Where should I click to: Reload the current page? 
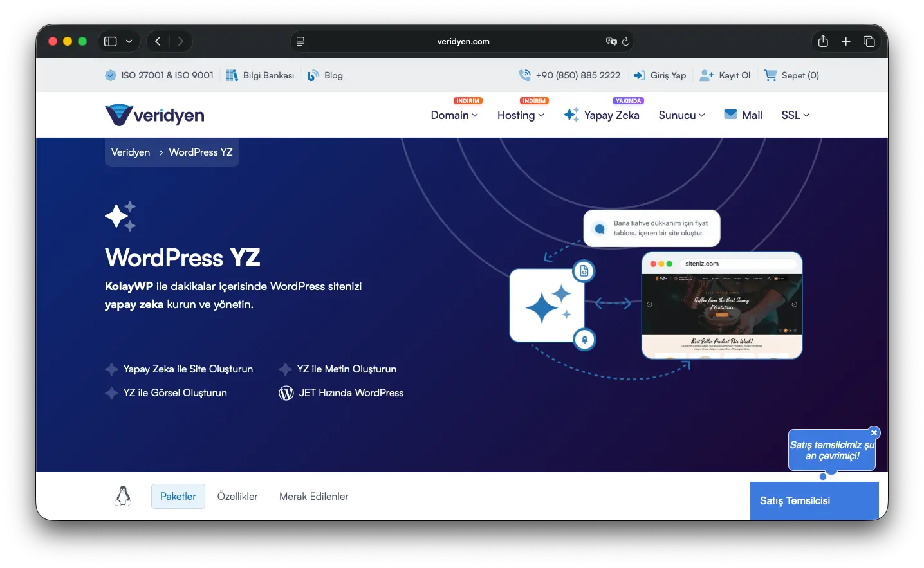coord(625,41)
